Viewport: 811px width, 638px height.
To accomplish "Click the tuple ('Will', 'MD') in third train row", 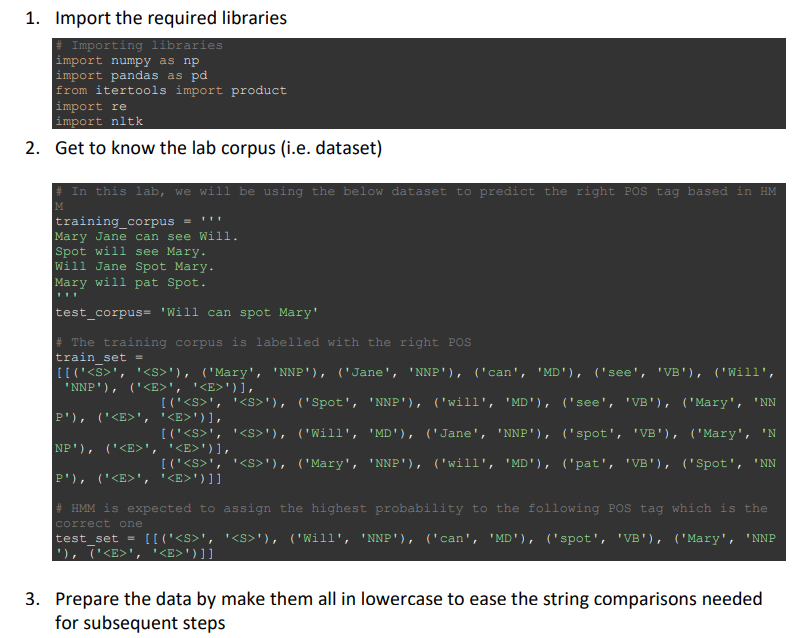I will click(x=358, y=433).
